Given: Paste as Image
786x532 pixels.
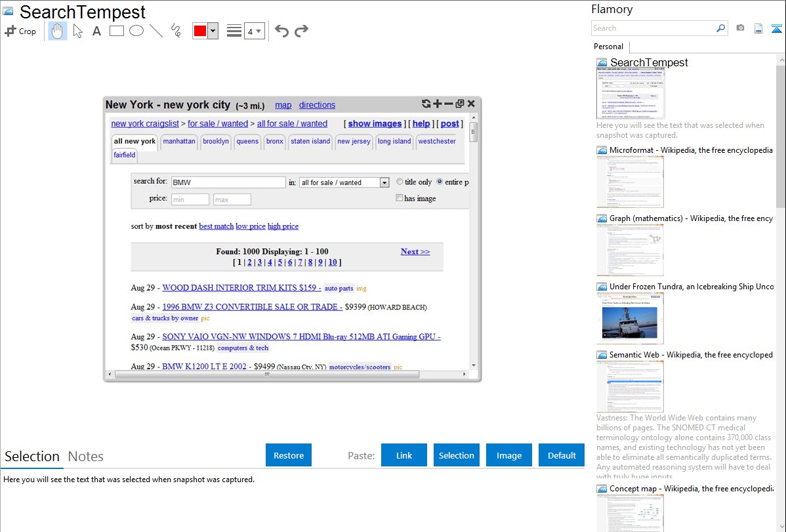Looking at the screenshot, I should [508, 455].
